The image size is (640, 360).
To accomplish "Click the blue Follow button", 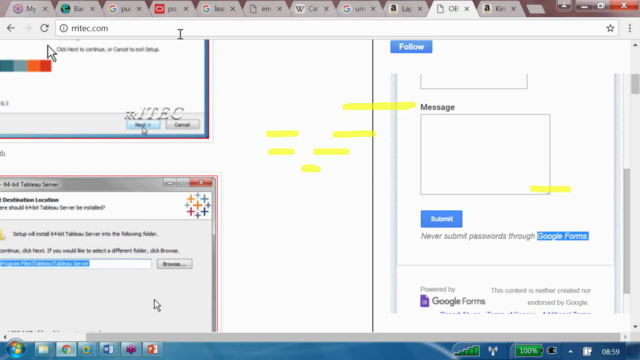I will (411, 47).
